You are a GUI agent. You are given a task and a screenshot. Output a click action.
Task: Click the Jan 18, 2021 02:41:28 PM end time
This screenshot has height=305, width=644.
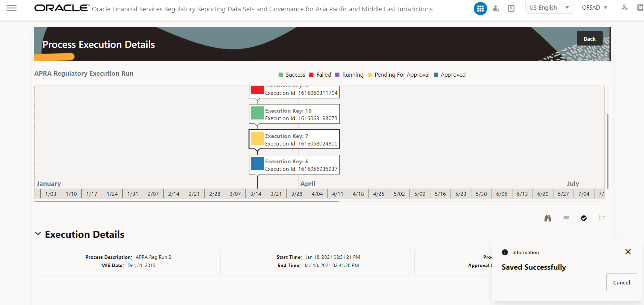(x=332, y=265)
